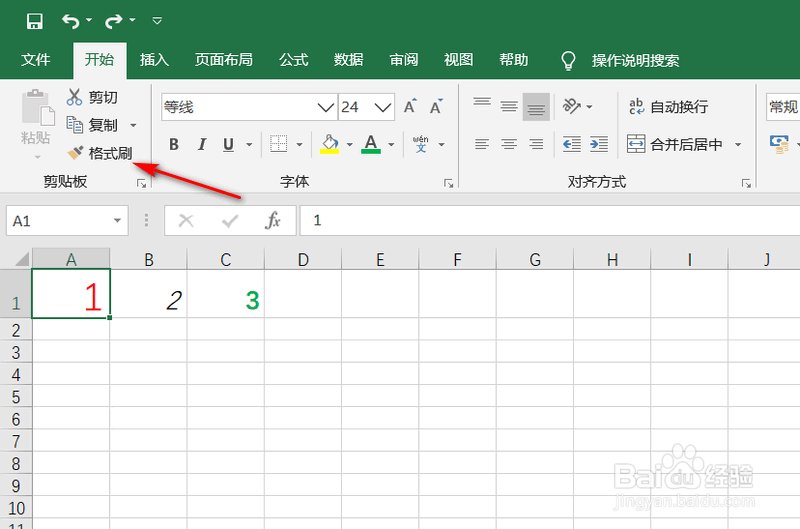Click the formula bar showing 1
This screenshot has height=529, width=800.
pos(549,221)
